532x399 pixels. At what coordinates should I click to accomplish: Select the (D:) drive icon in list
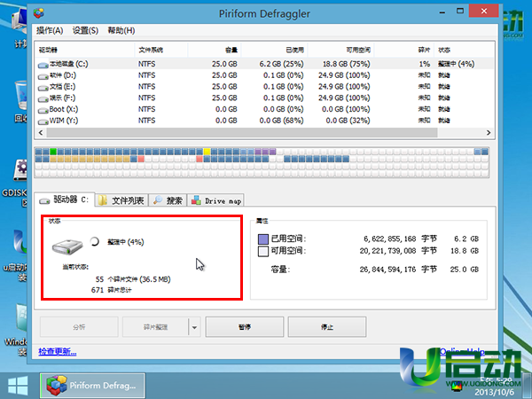(x=43, y=76)
